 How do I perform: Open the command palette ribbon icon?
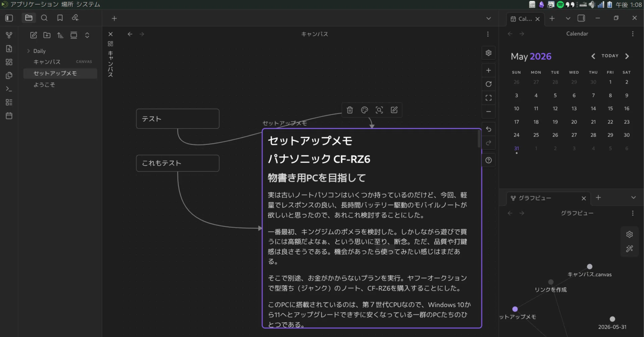click(x=9, y=89)
